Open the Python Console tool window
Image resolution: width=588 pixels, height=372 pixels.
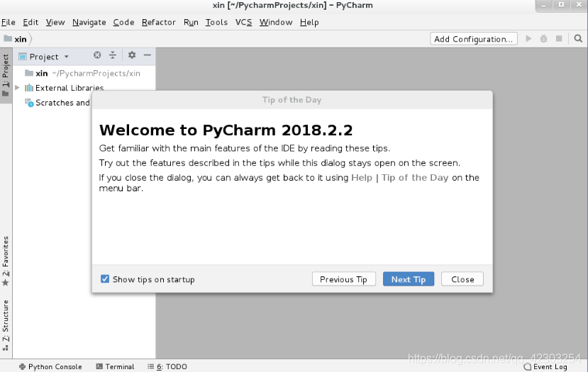(50, 367)
